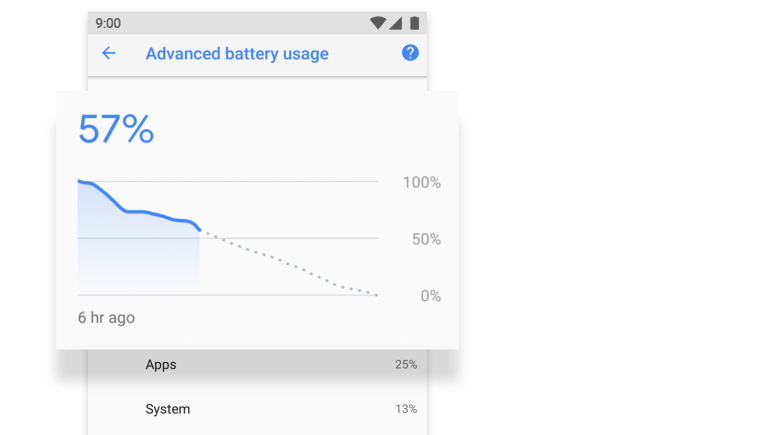Tap the Wi-Fi status icon
Screen dimensions: 770x435
tap(377, 22)
